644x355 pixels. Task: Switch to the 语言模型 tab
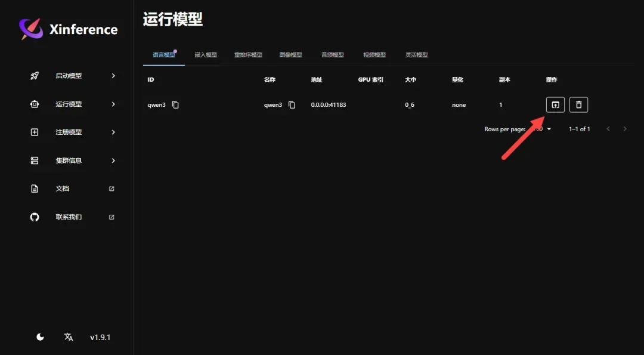coord(164,55)
